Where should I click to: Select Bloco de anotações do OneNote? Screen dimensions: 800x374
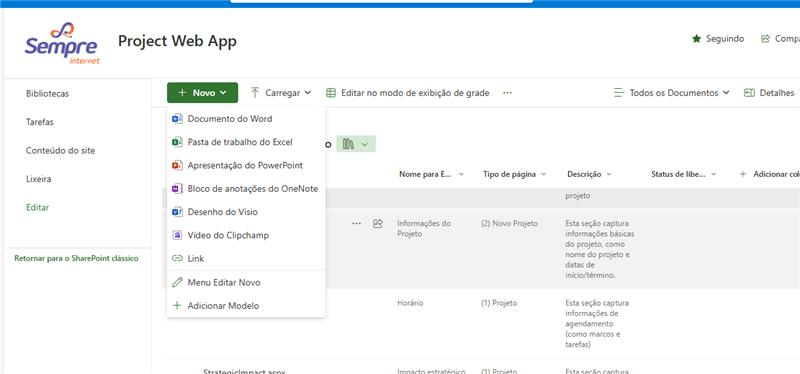(x=246, y=189)
